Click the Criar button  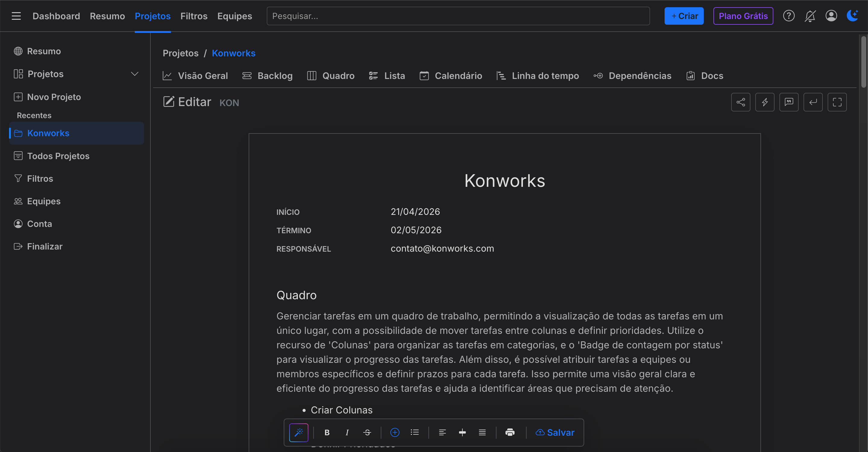(x=684, y=16)
